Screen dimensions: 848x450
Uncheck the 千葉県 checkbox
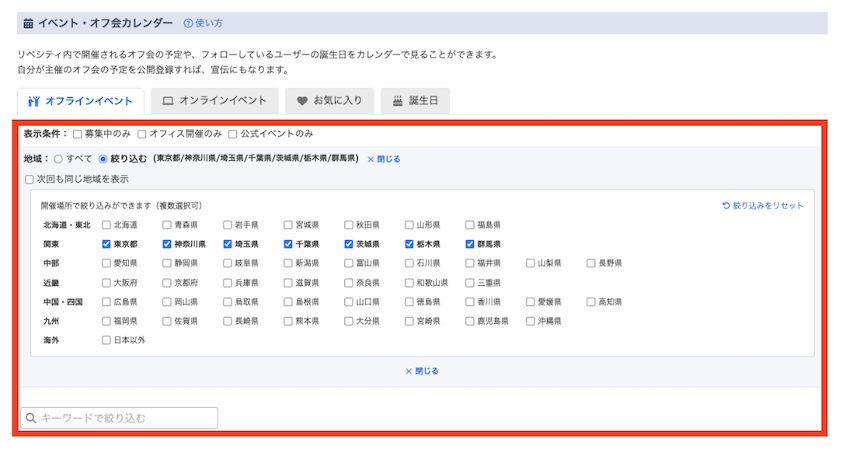288,244
